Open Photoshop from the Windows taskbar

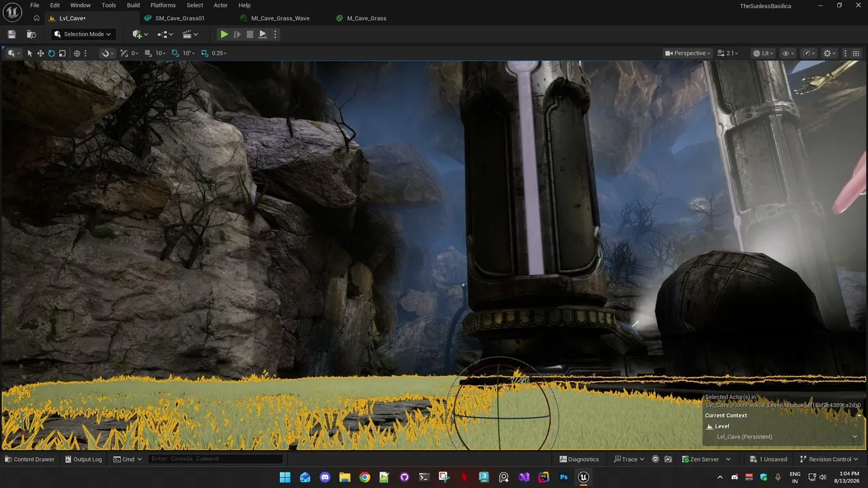564,477
